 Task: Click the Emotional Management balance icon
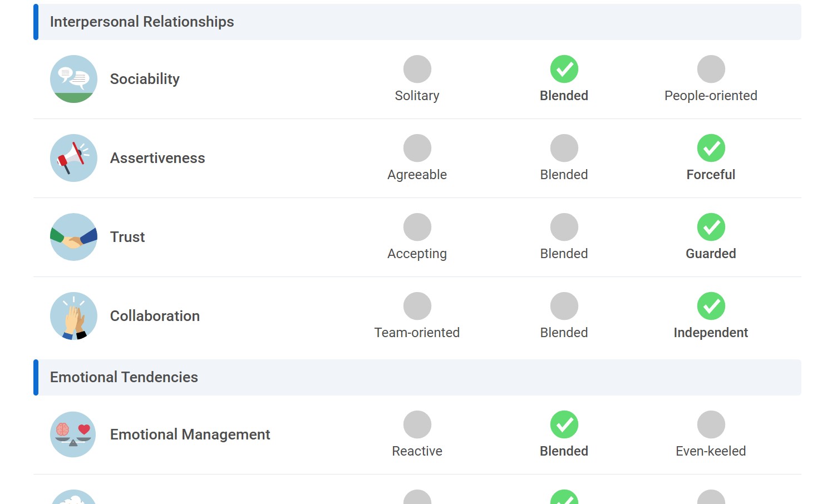[x=73, y=434]
